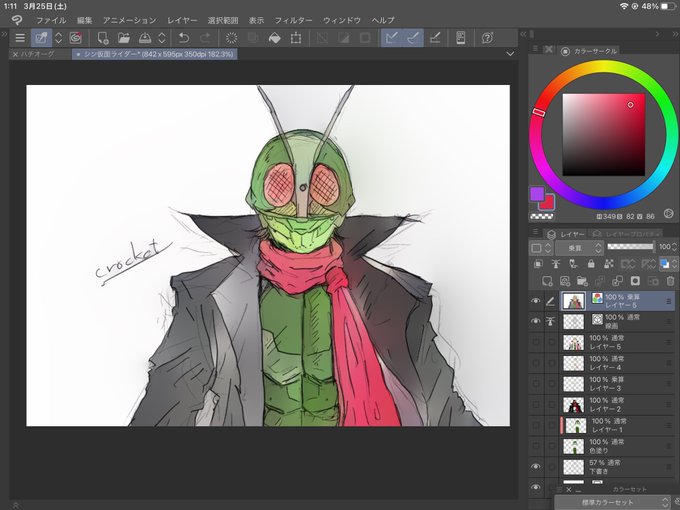Clear with dotted circle icon
Viewport: 680px width, 510px height.
(x=232, y=38)
